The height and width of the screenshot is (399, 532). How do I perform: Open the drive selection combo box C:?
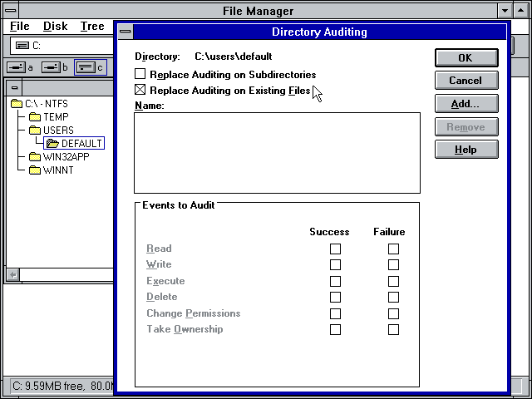click(x=62, y=46)
